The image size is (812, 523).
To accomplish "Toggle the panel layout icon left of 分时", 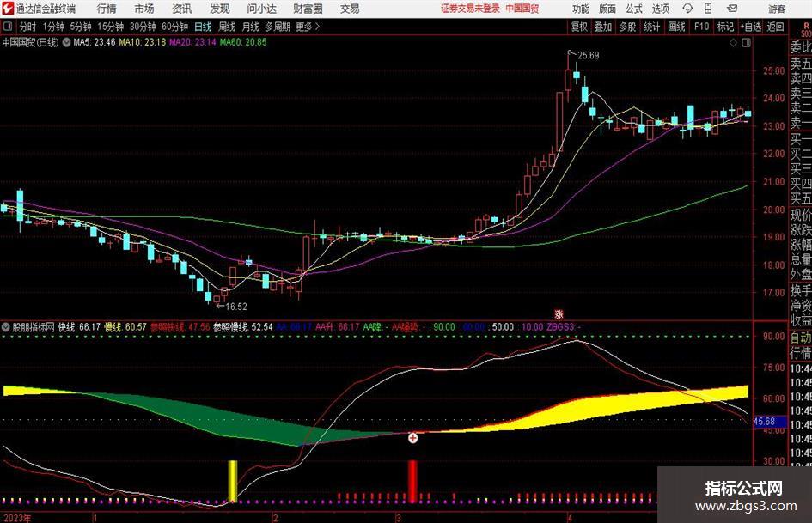I will [x=8, y=27].
